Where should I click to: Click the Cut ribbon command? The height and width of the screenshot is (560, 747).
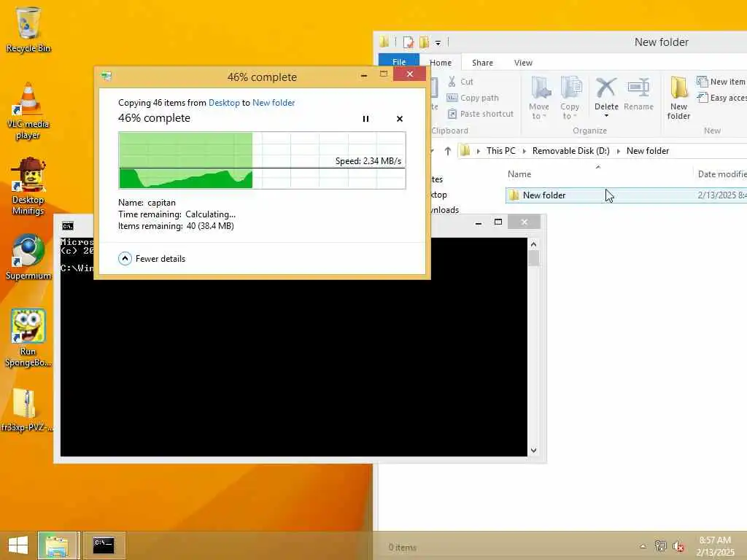[x=460, y=82]
